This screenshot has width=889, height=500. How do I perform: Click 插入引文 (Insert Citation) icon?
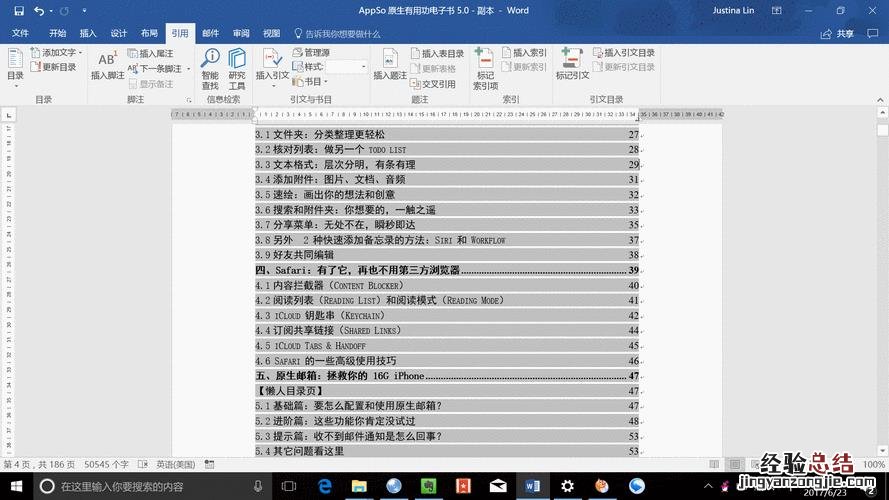pyautogui.click(x=272, y=64)
